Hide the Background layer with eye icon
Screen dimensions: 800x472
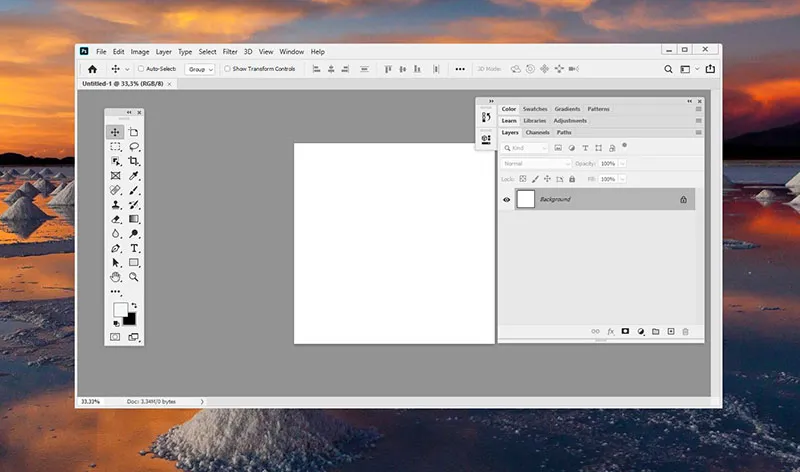coord(507,200)
